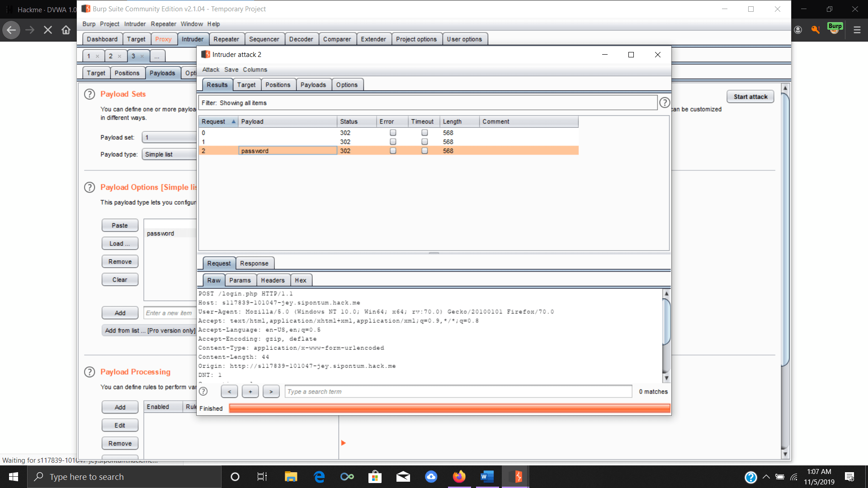868x488 pixels.
Task: Open Payload set dropdown
Action: coord(169,137)
